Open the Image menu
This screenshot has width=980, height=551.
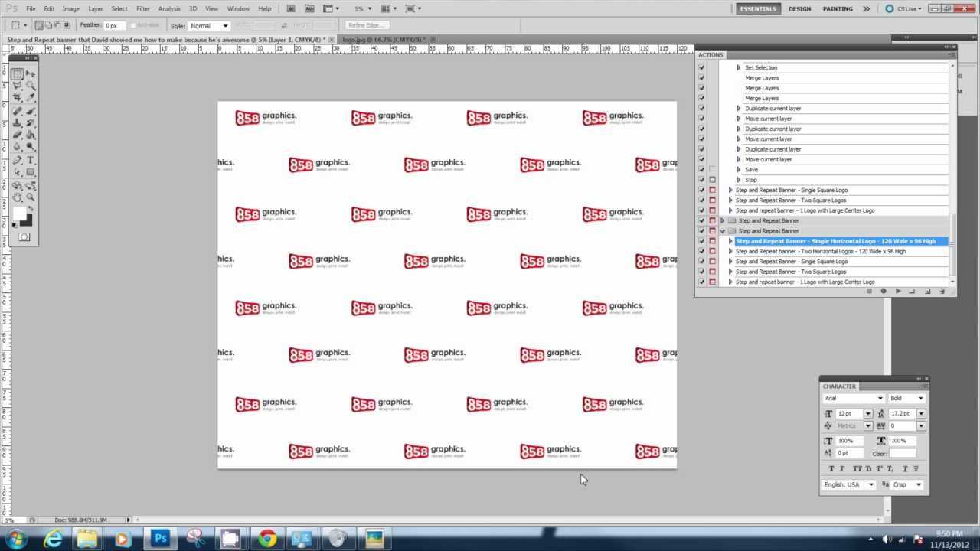point(70,8)
